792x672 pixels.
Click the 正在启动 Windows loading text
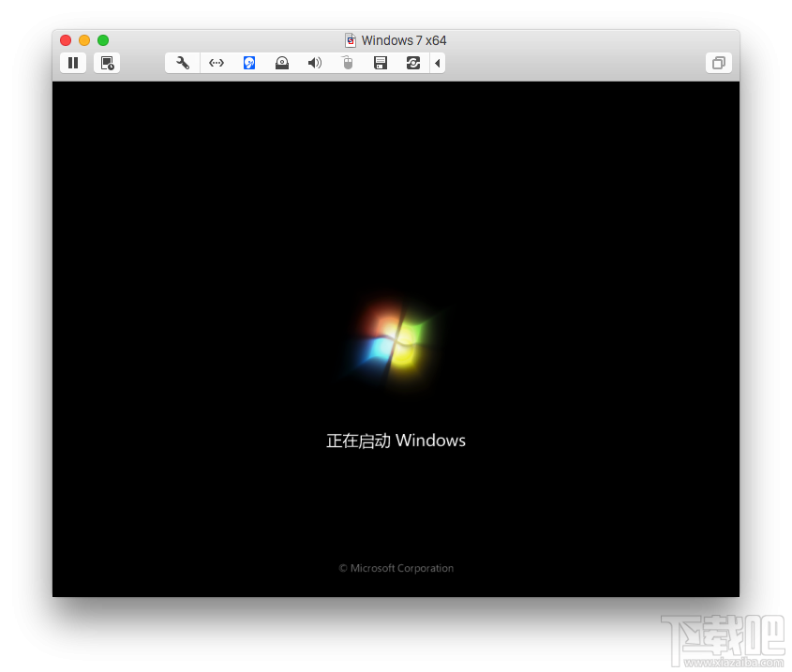click(396, 441)
